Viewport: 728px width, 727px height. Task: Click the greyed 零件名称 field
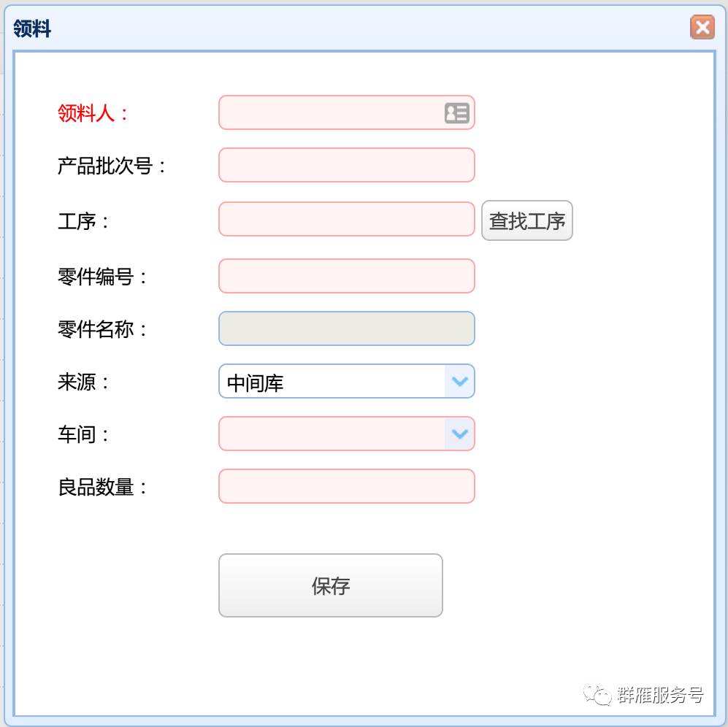346,328
